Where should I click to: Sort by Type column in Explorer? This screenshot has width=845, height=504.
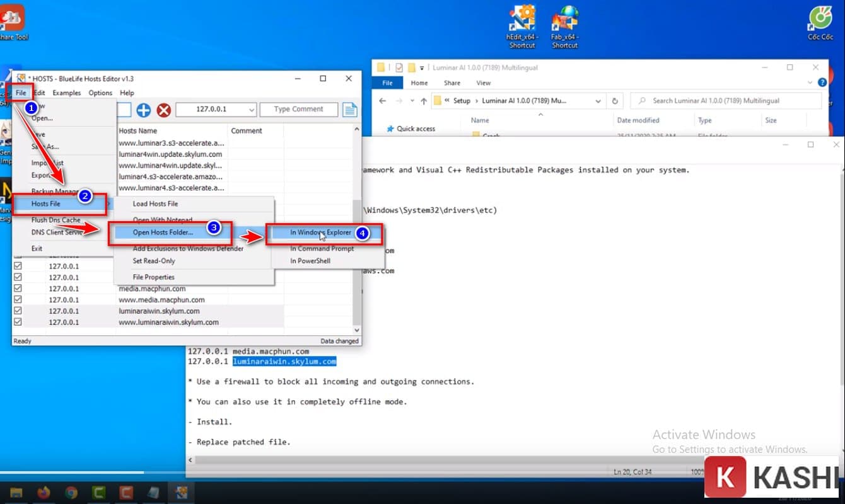pyautogui.click(x=705, y=120)
